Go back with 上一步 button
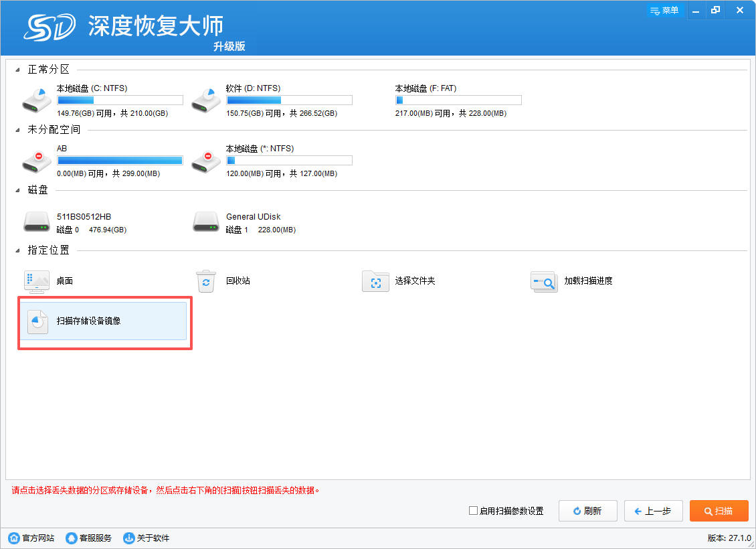Screen dimensions: 756x549 pyautogui.click(x=652, y=511)
